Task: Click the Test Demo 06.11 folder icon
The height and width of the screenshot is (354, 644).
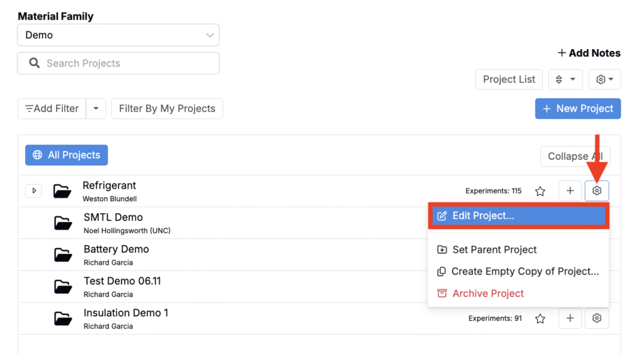Action: (63, 286)
